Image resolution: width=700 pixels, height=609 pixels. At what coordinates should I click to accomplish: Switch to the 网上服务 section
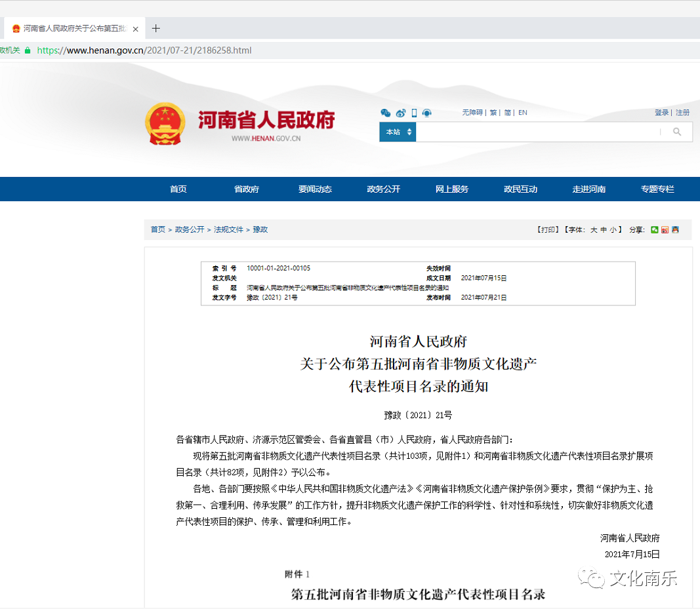click(x=451, y=189)
